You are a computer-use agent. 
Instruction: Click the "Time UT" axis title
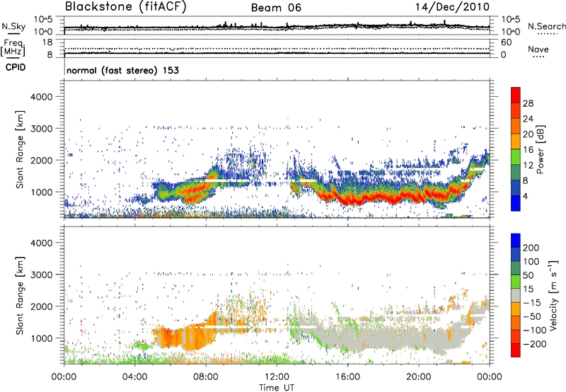[x=277, y=388]
